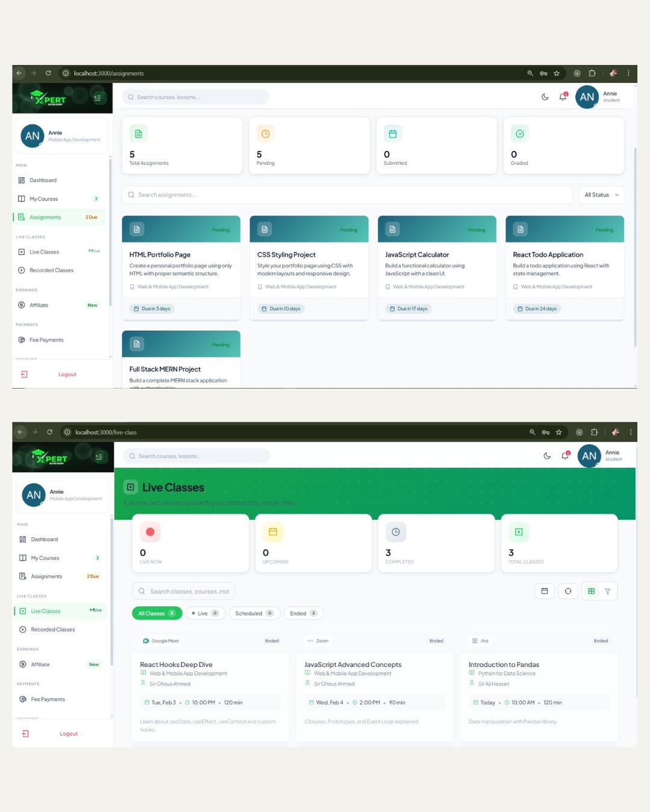Collapse the sidebar on the live-class page
Image resolution: width=650 pixels, height=812 pixels.
click(x=99, y=457)
